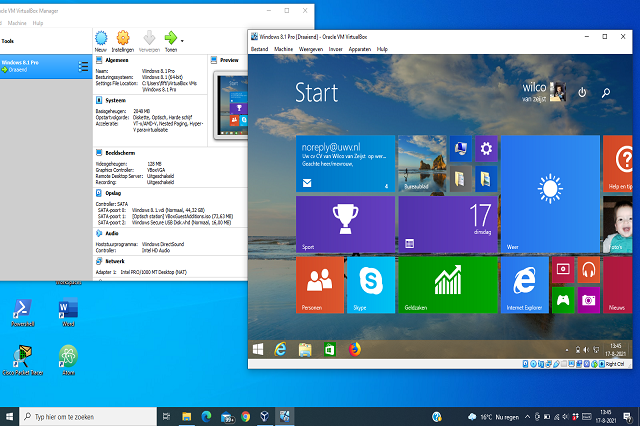Open Apparaten menu in the VM window
This screenshot has height=426, width=640.
(x=360, y=49)
